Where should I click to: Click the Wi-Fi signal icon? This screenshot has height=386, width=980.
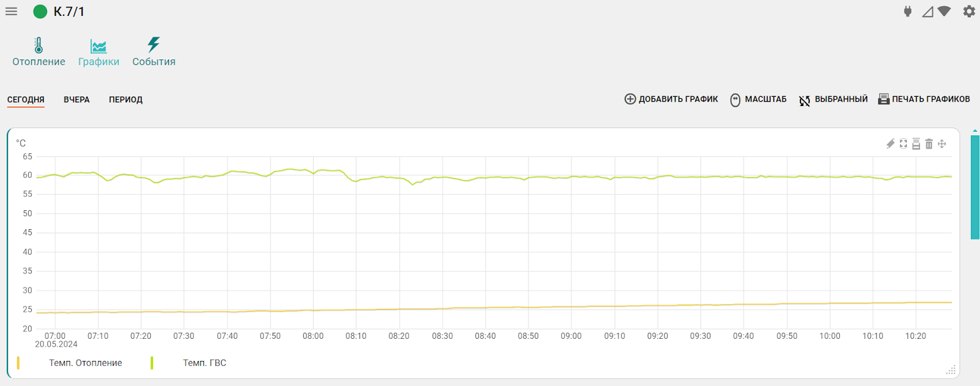click(944, 12)
